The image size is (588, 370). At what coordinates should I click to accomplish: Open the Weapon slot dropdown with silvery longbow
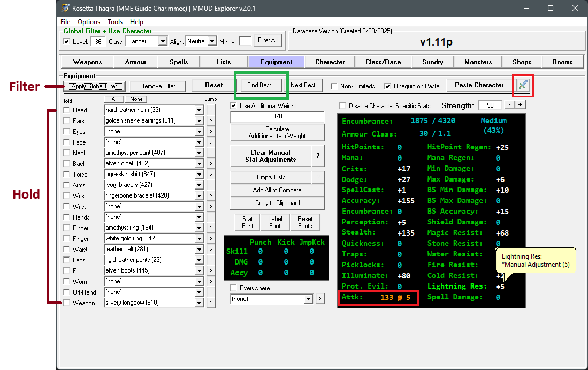coord(199,303)
